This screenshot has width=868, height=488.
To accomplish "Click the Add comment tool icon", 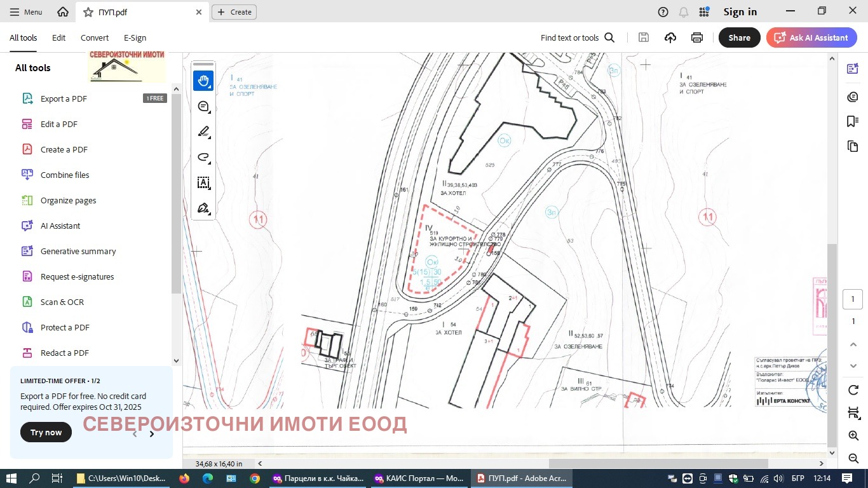I will (203, 107).
